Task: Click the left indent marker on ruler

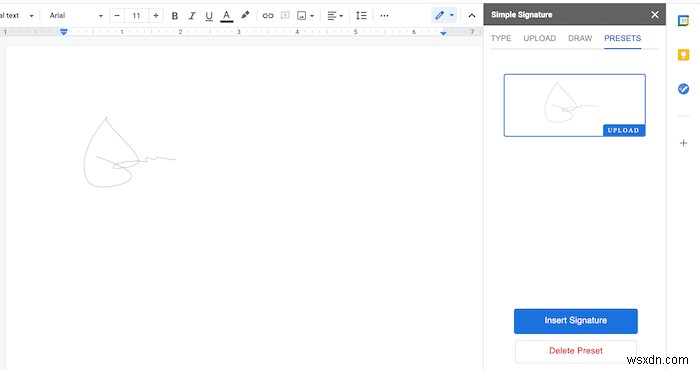Action: (64, 32)
